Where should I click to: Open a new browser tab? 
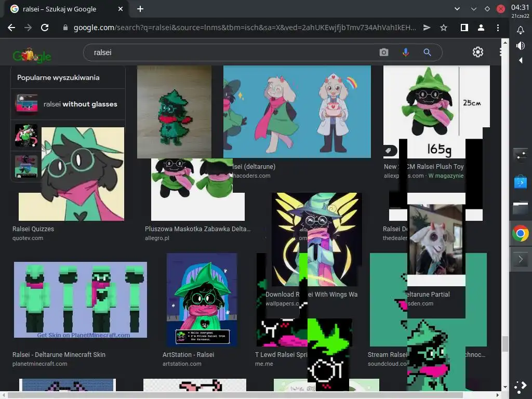point(140,9)
